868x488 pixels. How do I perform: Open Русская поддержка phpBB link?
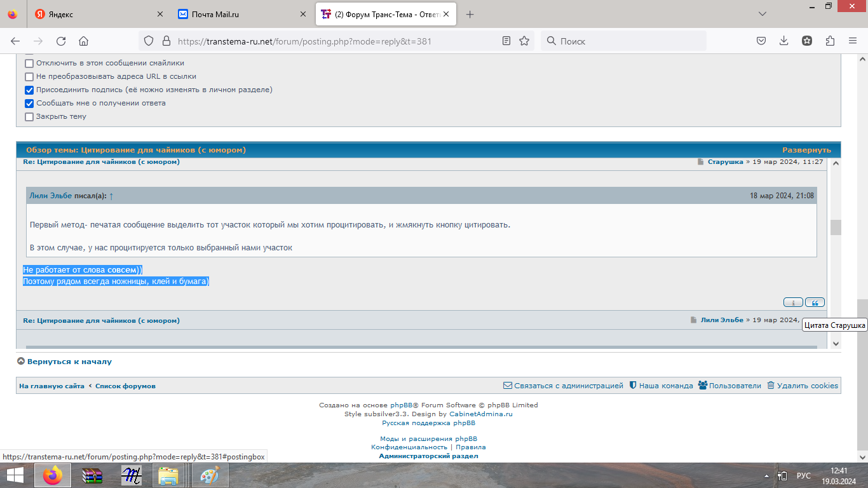coord(428,423)
